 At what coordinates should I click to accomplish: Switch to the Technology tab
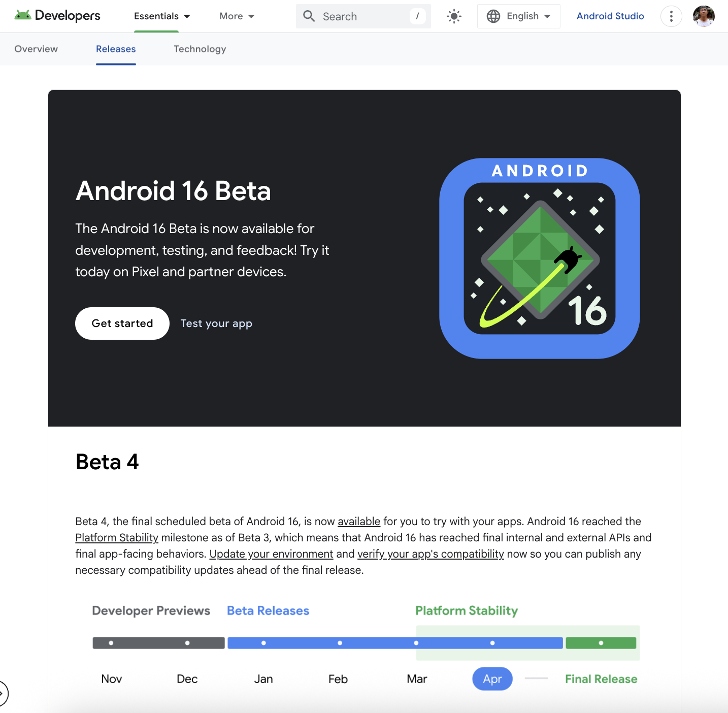coord(200,49)
